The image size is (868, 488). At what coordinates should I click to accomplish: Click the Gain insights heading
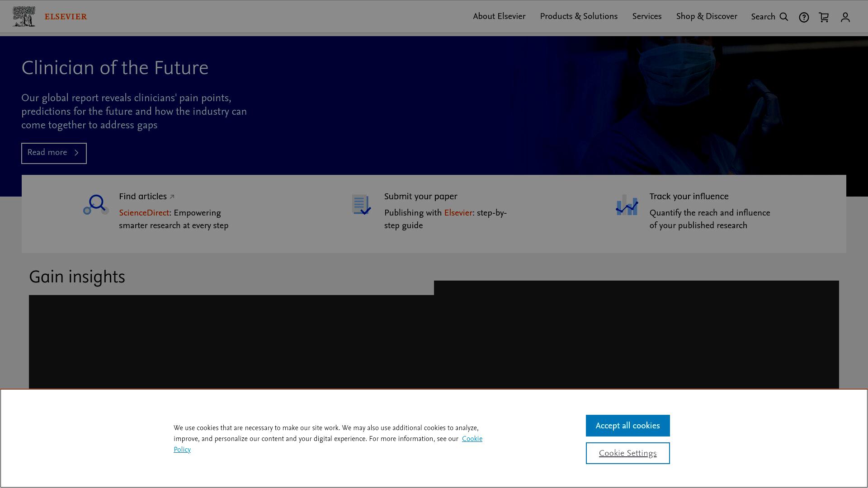tap(77, 277)
